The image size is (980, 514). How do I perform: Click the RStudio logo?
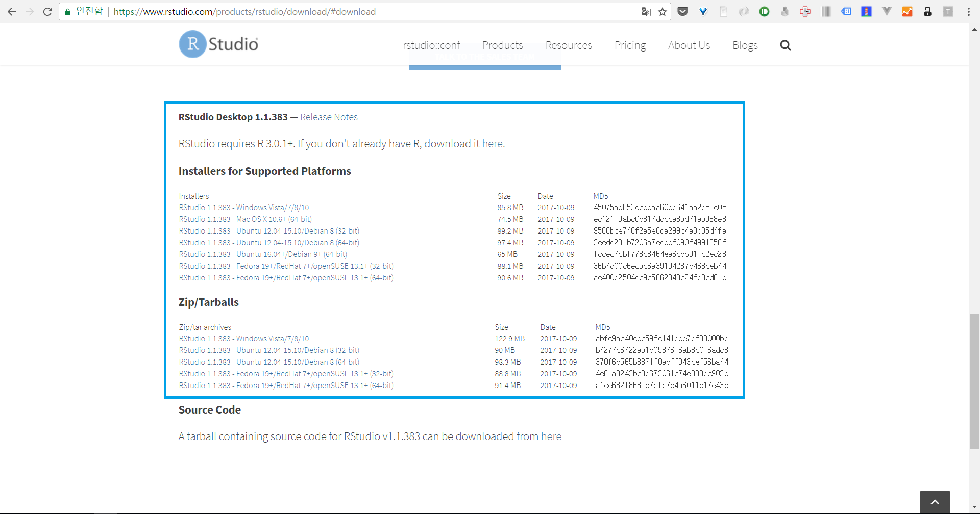(218, 44)
